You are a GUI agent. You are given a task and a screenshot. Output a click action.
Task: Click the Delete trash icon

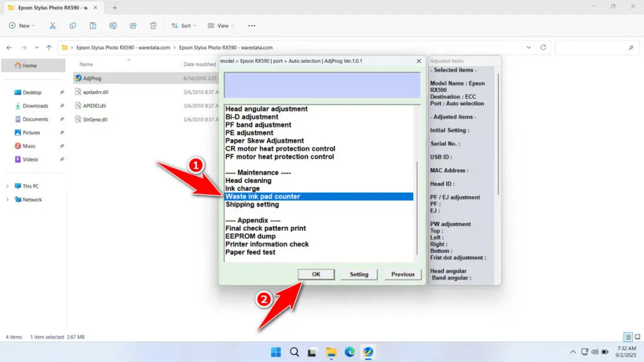pos(153,26)
